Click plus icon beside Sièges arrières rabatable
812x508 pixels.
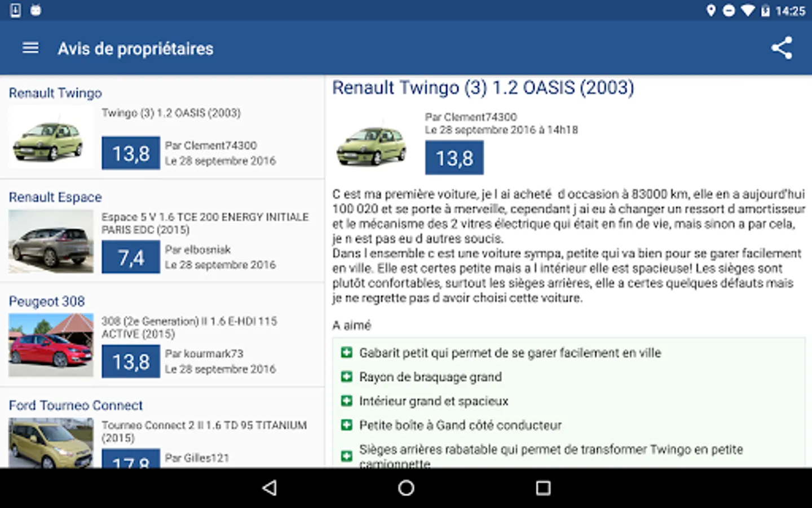coord(346,456)
